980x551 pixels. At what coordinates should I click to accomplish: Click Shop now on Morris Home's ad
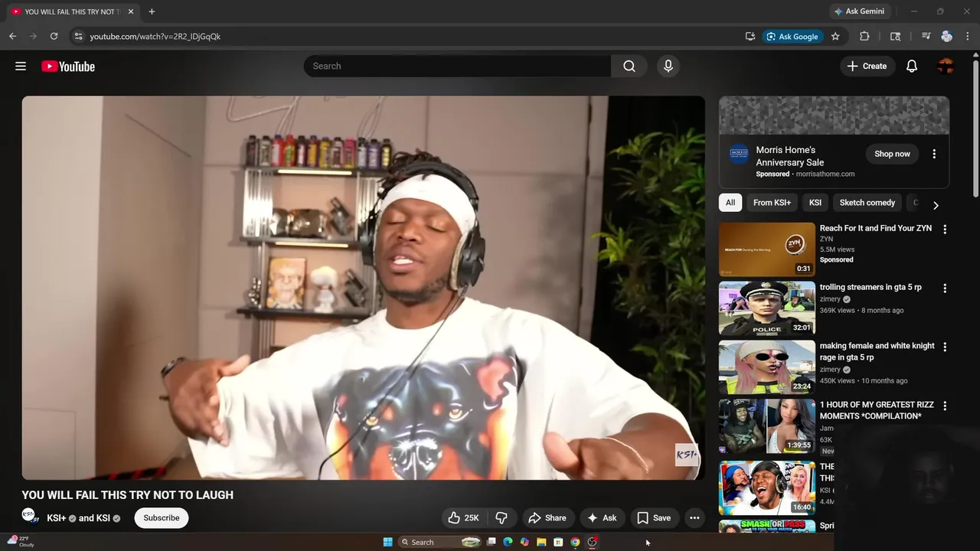pos(893,154)
